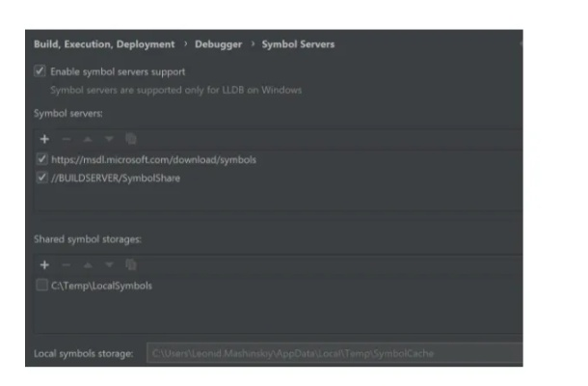588x386 pixels.
Task: Select the https://msdl.microsoft.com/download/symbols row
Action: [154, 159]
